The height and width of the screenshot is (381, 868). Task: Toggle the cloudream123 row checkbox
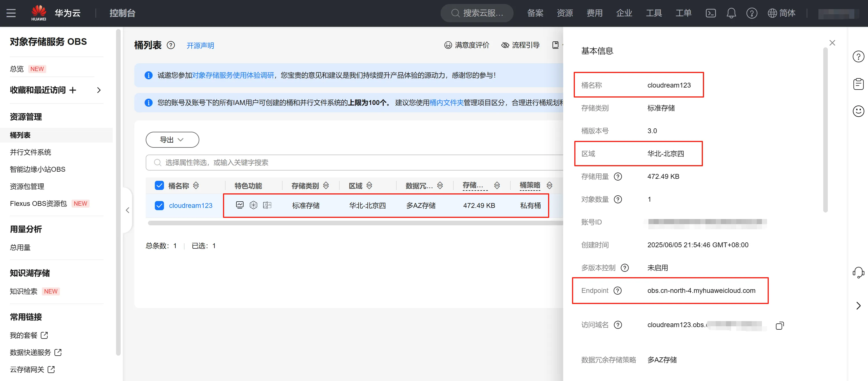[159, 206]
